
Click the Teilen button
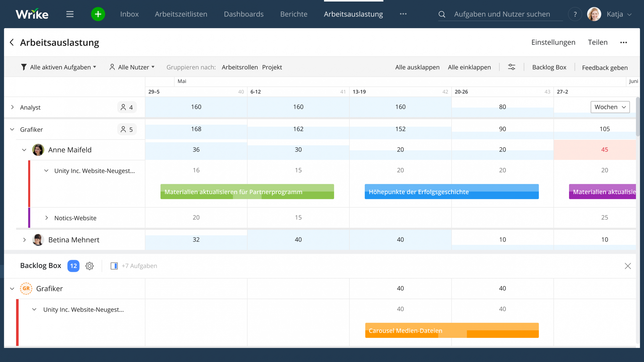pos(598,42)
